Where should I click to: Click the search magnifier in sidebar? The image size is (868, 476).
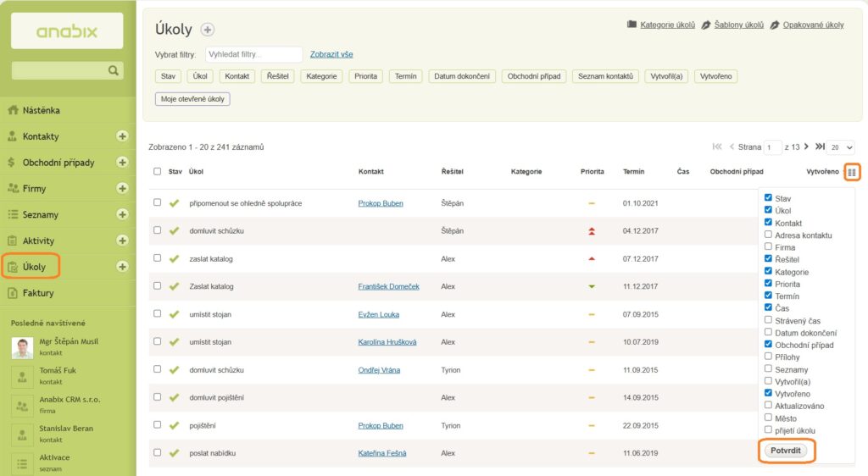(114, 71)
